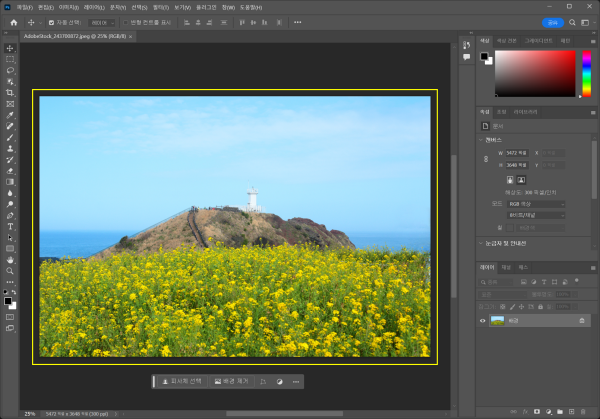Select the Horizontal Type tool
600x419 pixels.
coord(10,226)
